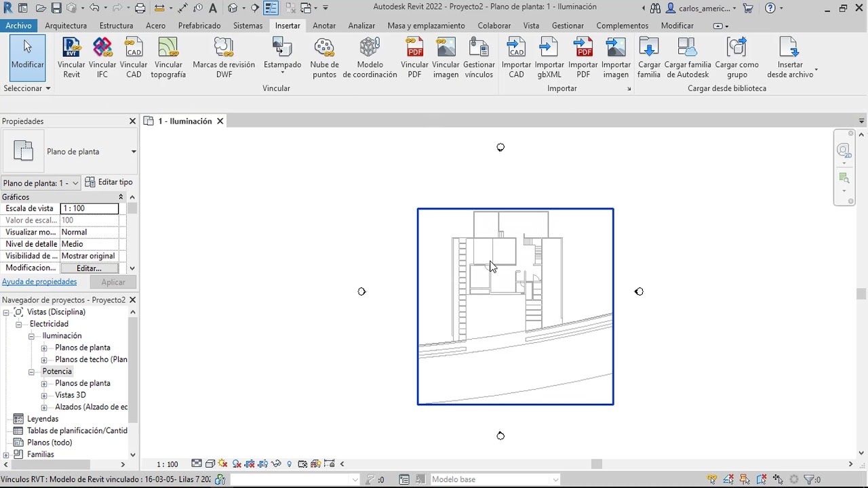Switch to the Arquitectura ribbon tab
Screen dimensions: 868x488
click(x=66, y=26)
